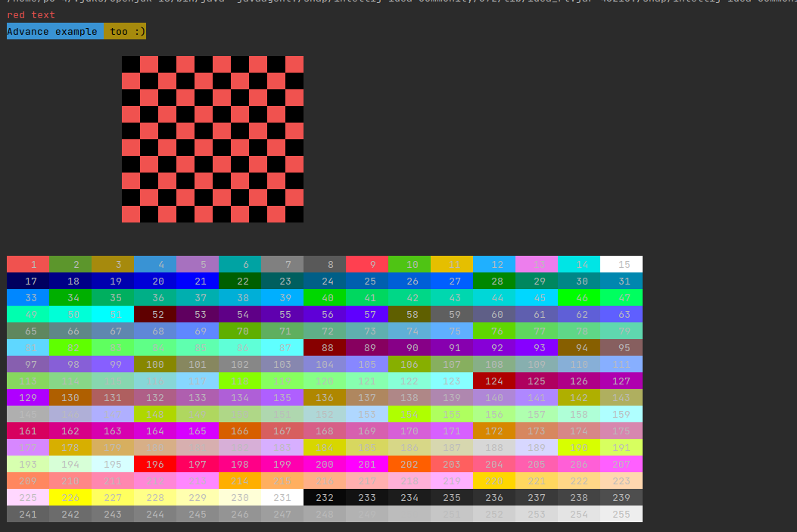797x532 pixels.
Task: Pick the periwinkle cell numbered 63
Action: 621,314
